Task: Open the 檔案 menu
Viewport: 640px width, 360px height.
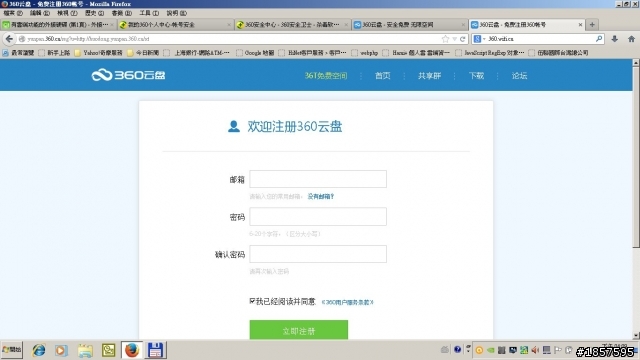Action: pyautogui.click(x=12, y=13)
